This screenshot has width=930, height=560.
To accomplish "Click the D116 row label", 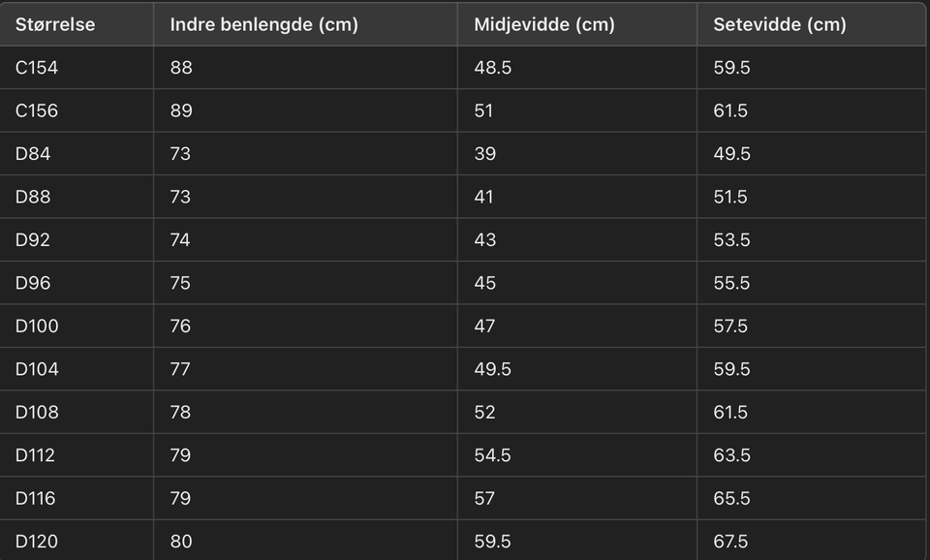I will (36, 498).
